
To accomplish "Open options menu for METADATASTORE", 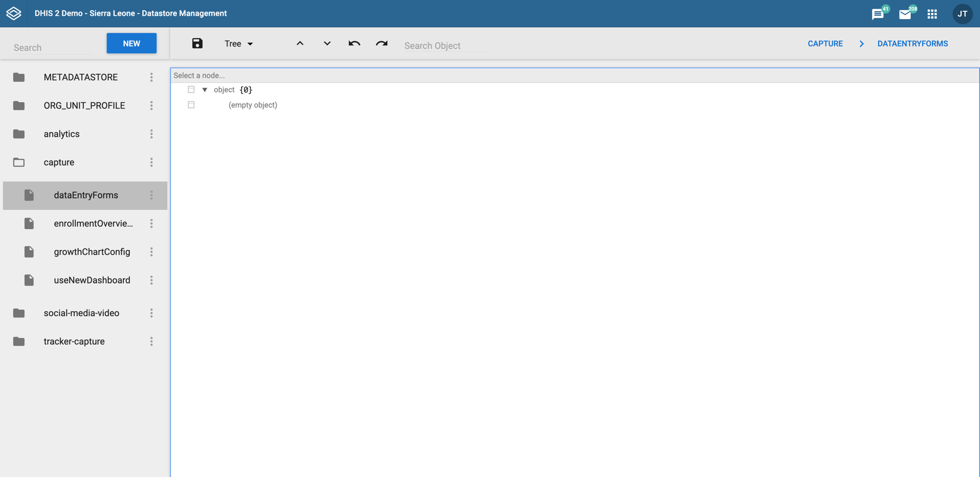I will coord(151,77).
